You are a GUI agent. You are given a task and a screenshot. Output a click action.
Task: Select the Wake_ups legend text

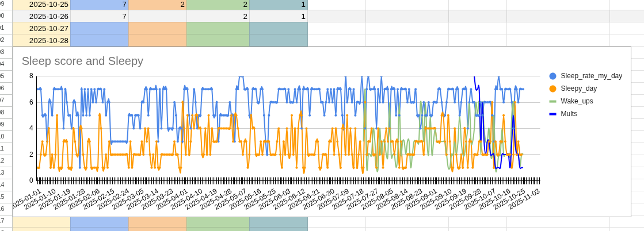pyautogui.click(x=577, y=101)
